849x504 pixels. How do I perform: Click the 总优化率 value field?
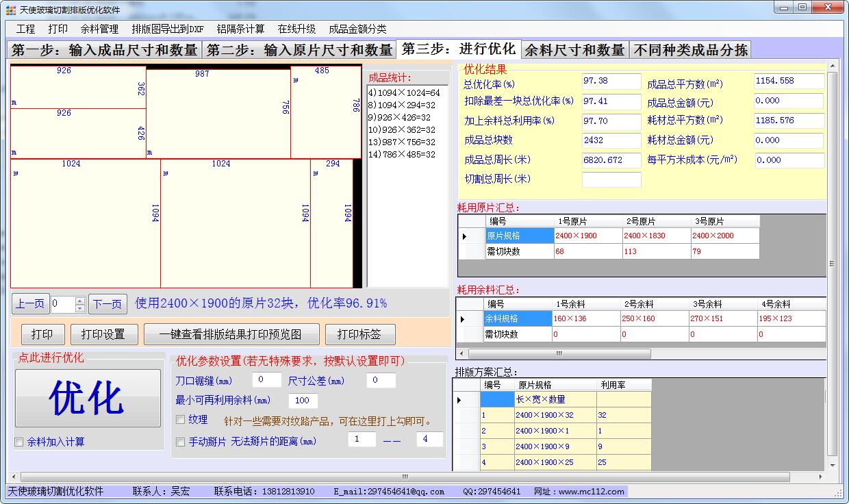click(x=611, y=81)
